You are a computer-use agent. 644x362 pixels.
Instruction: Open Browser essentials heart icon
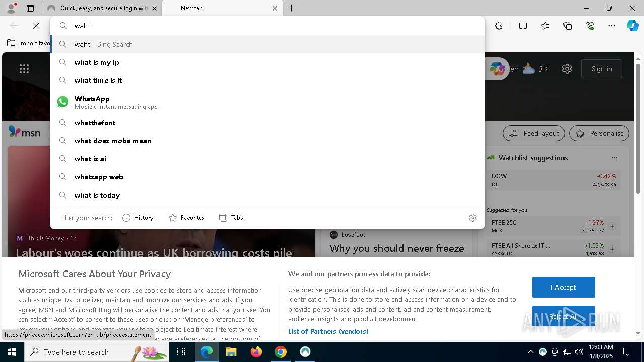(590, 26)
